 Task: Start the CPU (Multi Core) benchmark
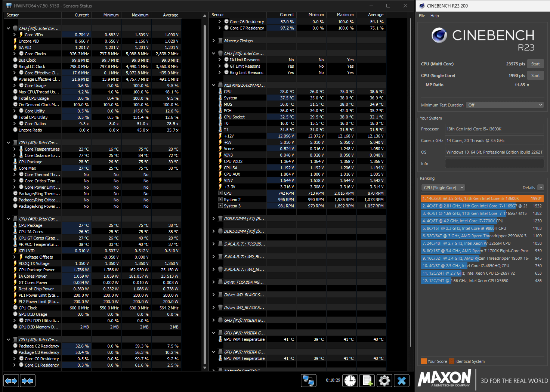[535, 64]
